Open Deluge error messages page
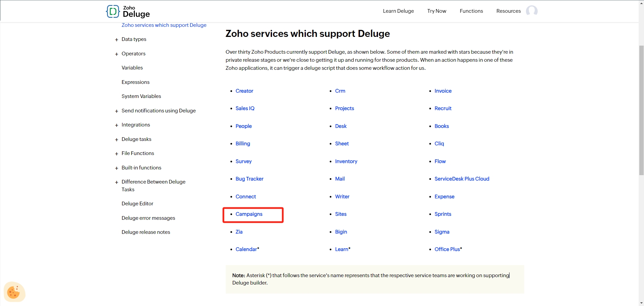This screenshot has height=306, width=644. point(148,218)
